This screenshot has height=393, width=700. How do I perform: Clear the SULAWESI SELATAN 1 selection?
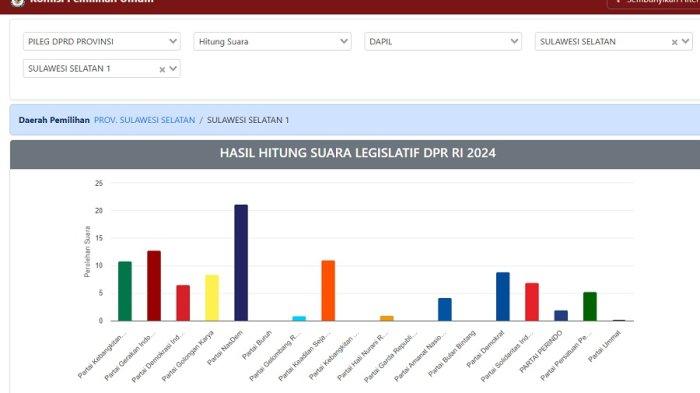[162, 69]
